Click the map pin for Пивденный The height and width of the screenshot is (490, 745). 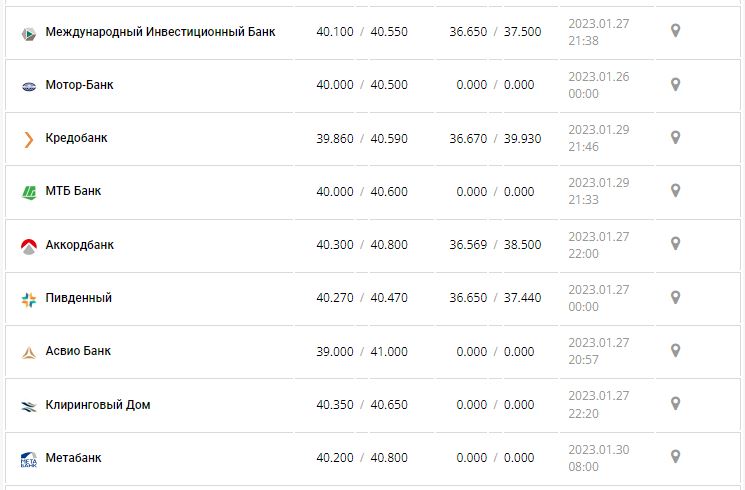click(x=675, y=298)
